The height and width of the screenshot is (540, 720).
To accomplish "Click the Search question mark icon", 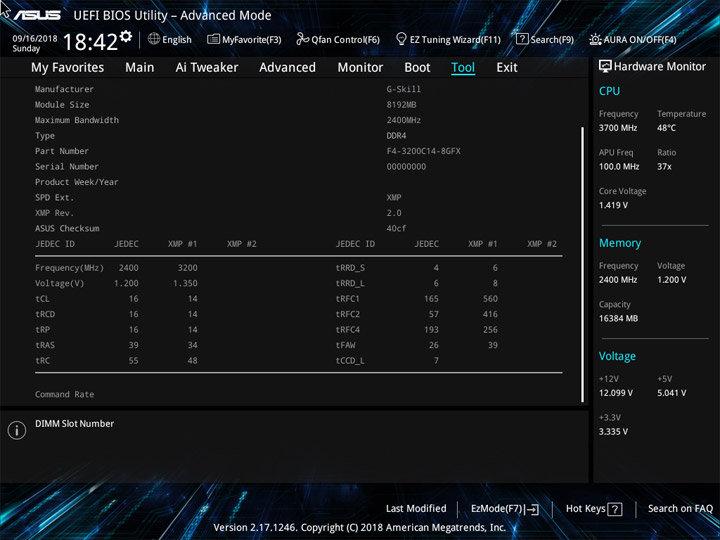I will point(522,39).
